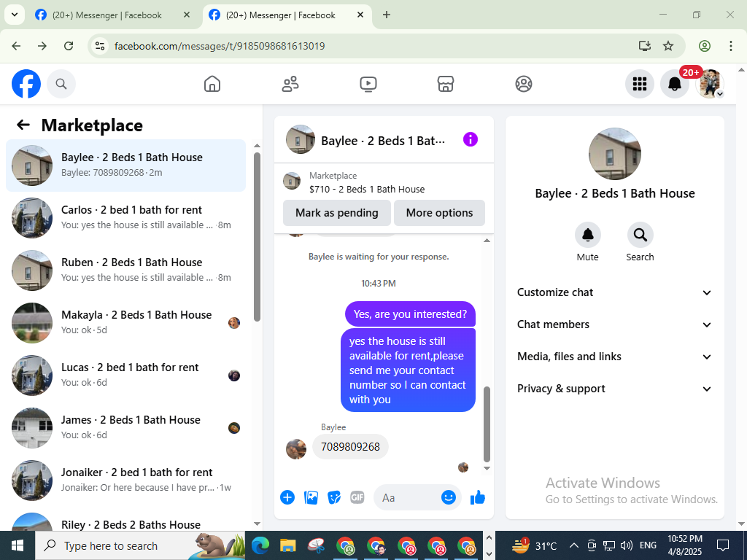Viewport: 747px width, 560px height.
Task: Expand Media, files and links section
Action: tap(614, 357)
